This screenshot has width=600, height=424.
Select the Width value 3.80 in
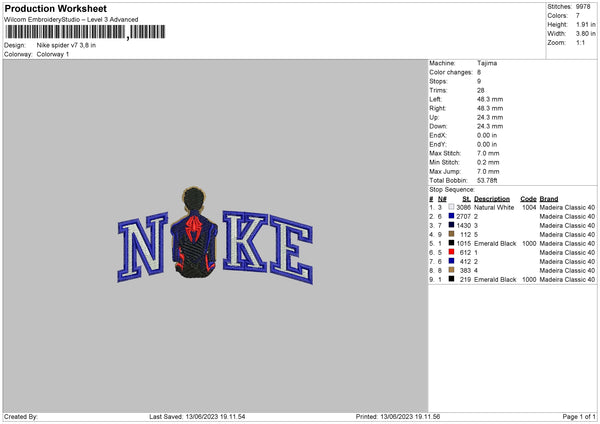tap(585, 34)
